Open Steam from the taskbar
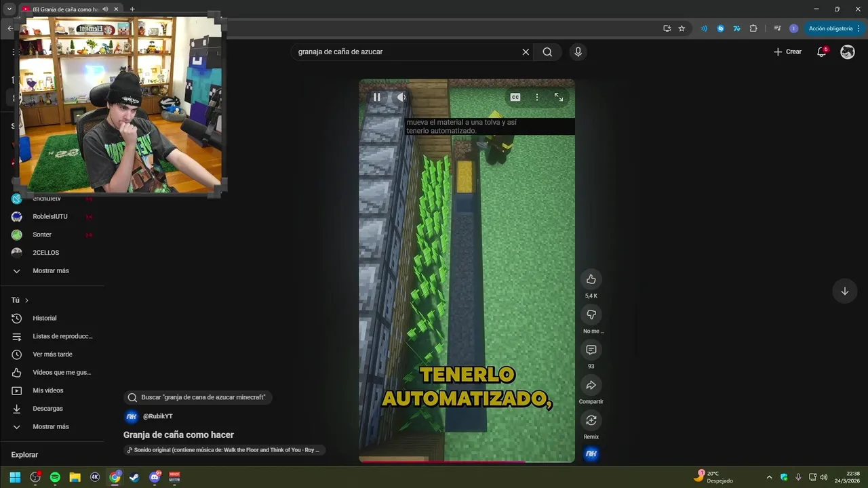Image resolution: width=868 pixels, height=488 pixels. tap(135, 477)
